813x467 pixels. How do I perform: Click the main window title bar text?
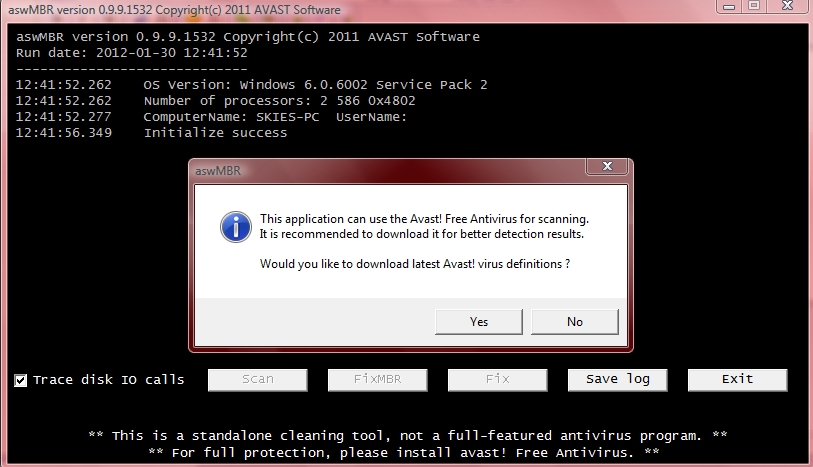pyautogui.click(x=174, y=10)
